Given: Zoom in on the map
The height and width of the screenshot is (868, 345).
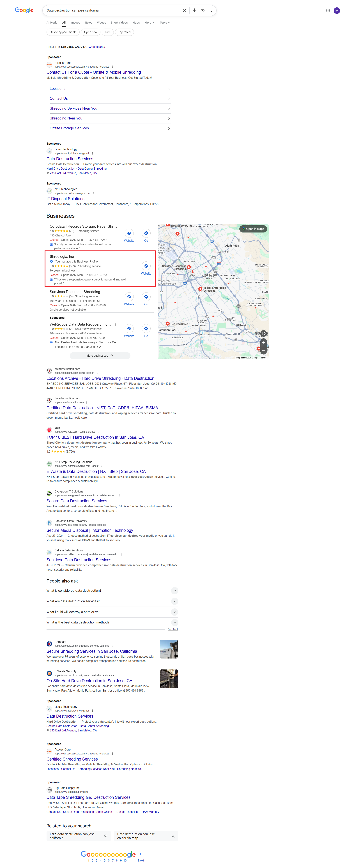Looking at the screenshot, I should tap(263, 342).
